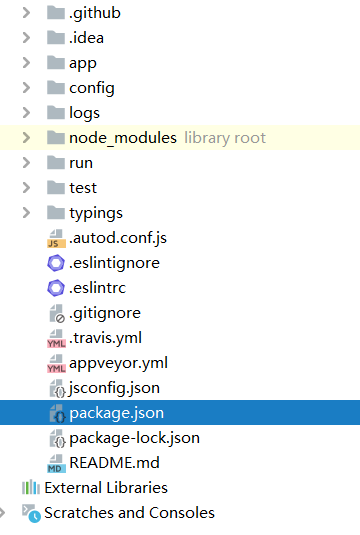Select the .eslintignore file name
The image size is (360, 535).
point(114,263)
